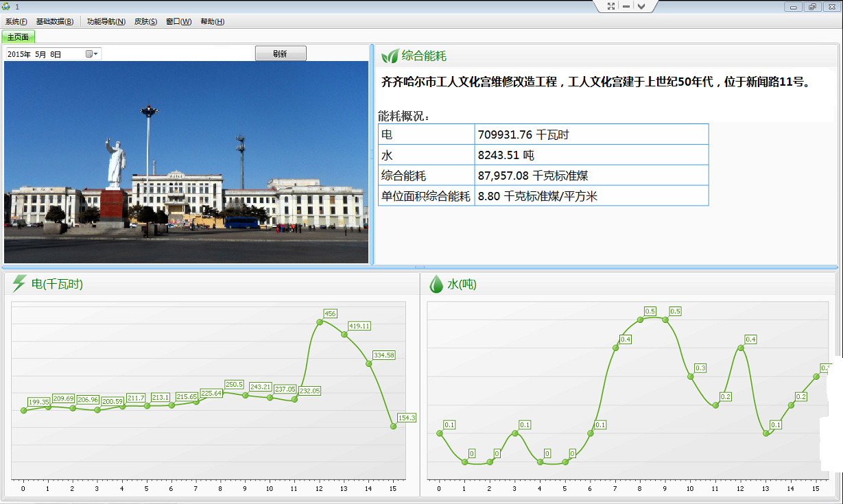Click the restore window icon at top right

(812, 7)
